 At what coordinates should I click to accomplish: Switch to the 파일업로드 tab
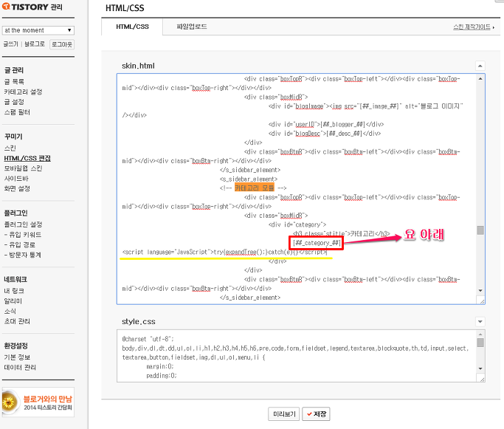click(x=192, y=27)
